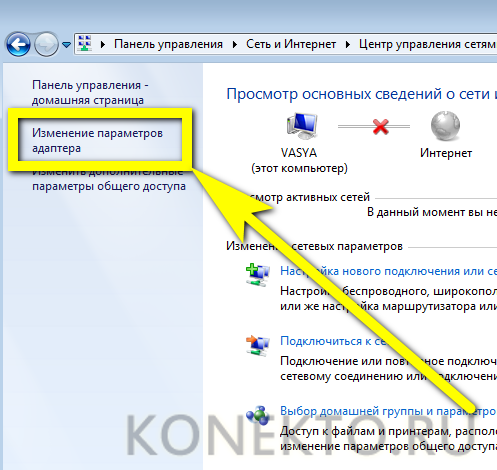Click the network icon in address bar

click(x=85, y=44)
